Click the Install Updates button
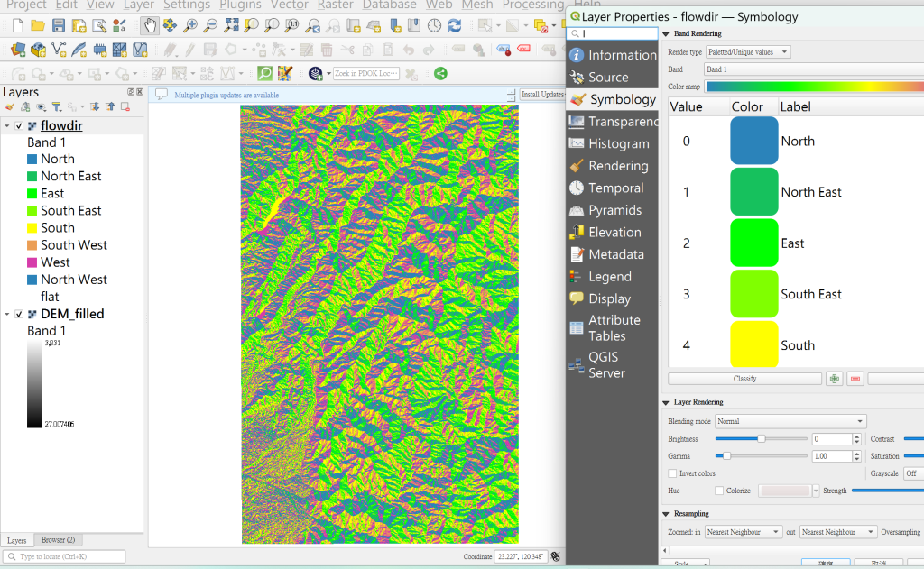Viewport: 924px width, 569px height. point(542,95)
